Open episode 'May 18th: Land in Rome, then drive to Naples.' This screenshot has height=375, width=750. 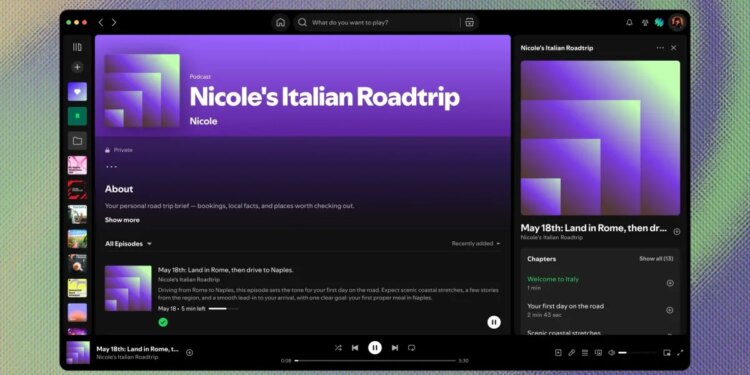(226, 270)
